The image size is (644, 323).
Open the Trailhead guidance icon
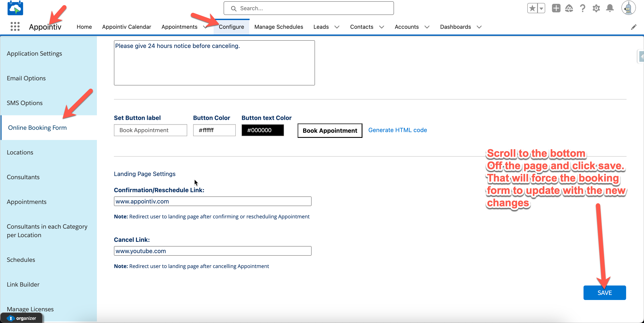[569, 8]
